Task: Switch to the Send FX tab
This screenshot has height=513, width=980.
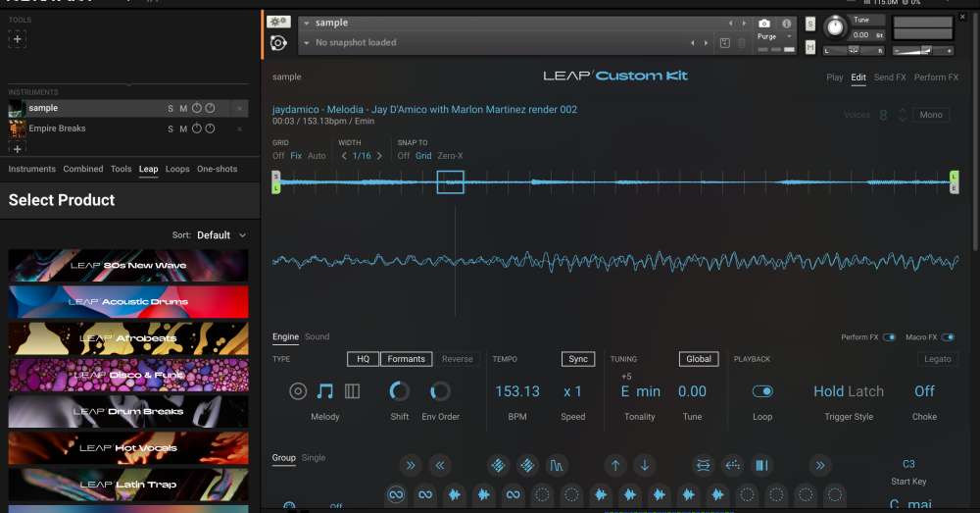Action: pos(890,77)
